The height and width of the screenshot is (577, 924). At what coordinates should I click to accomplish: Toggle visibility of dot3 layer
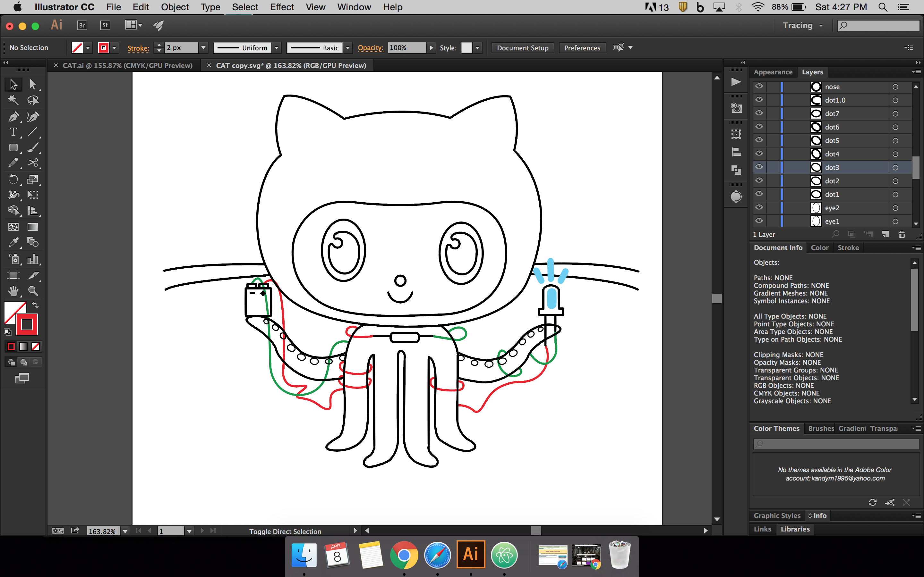point(759,167)
